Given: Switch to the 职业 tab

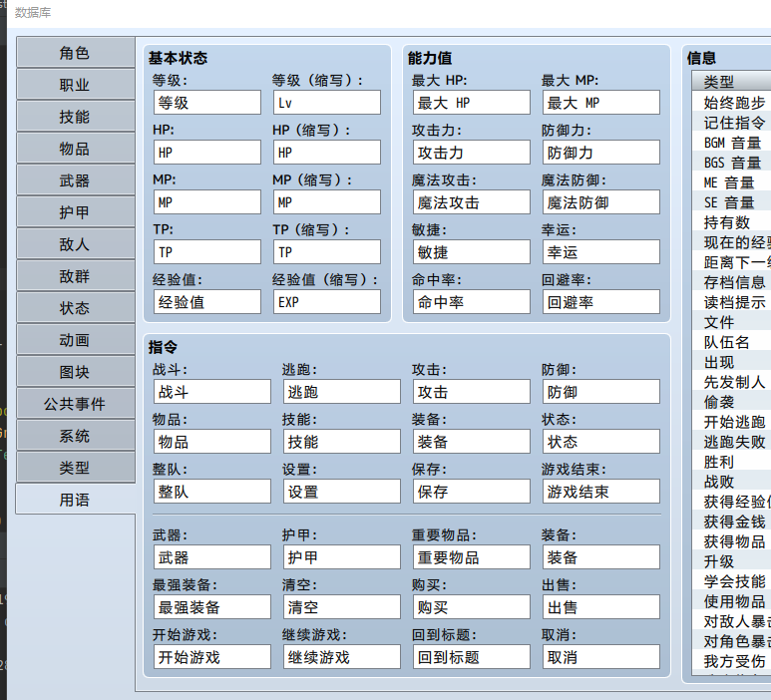Looking at the screenshot, I should [x=76, y=85].
